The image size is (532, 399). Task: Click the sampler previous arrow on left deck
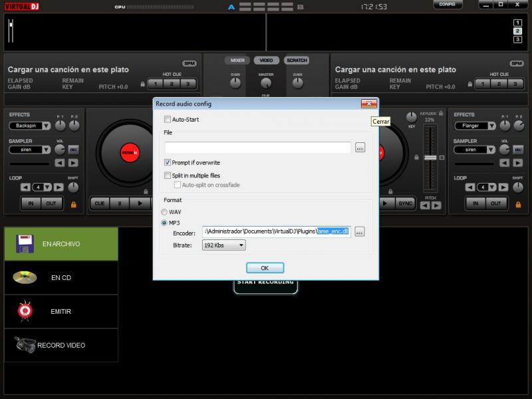(60, 163)
